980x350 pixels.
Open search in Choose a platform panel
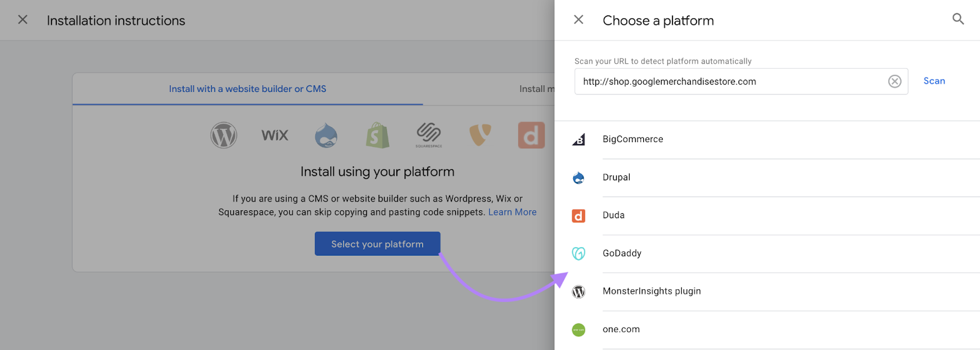tap(958, 19)
